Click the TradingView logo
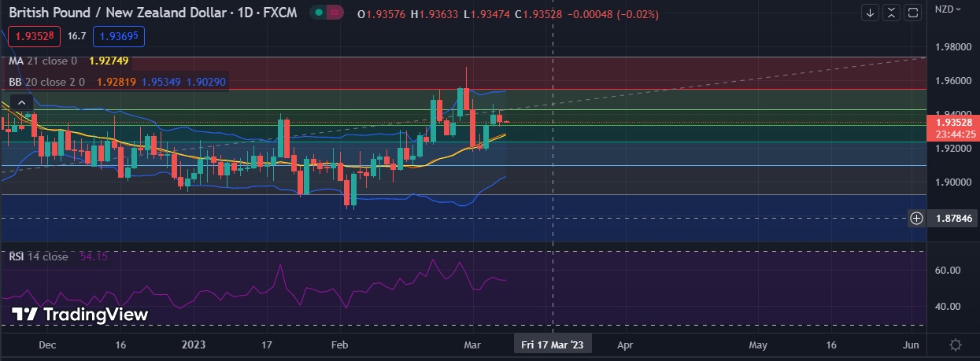This screenshot has width=980, height=361. coord(80,315)
